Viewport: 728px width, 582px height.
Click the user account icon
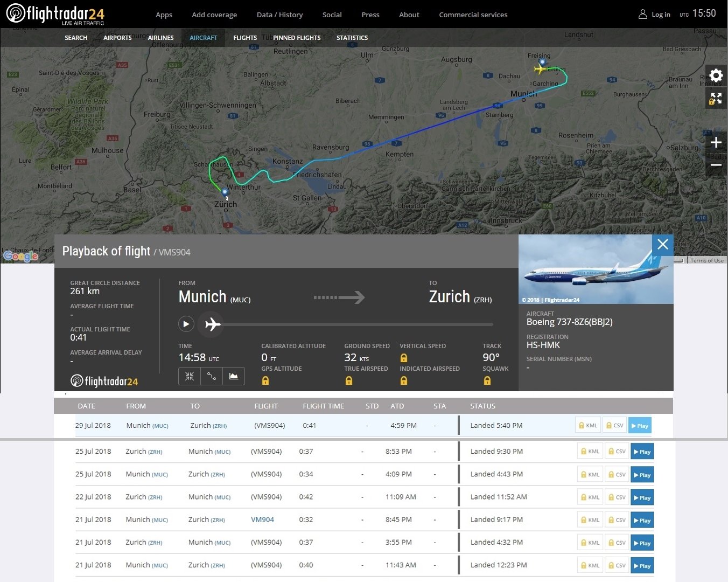tap(642, 15)
